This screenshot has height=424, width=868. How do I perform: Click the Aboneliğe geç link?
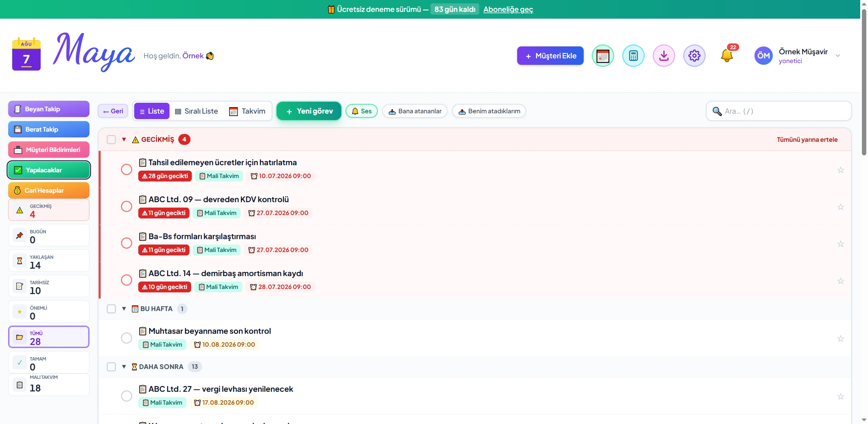[x=508, y=9]
